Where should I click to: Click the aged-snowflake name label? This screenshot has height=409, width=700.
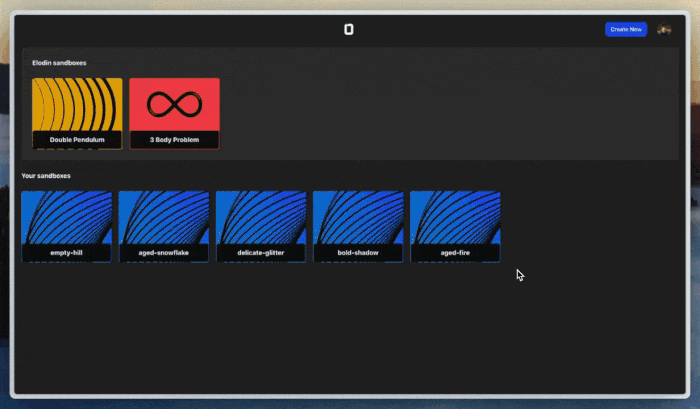point(163,253)
